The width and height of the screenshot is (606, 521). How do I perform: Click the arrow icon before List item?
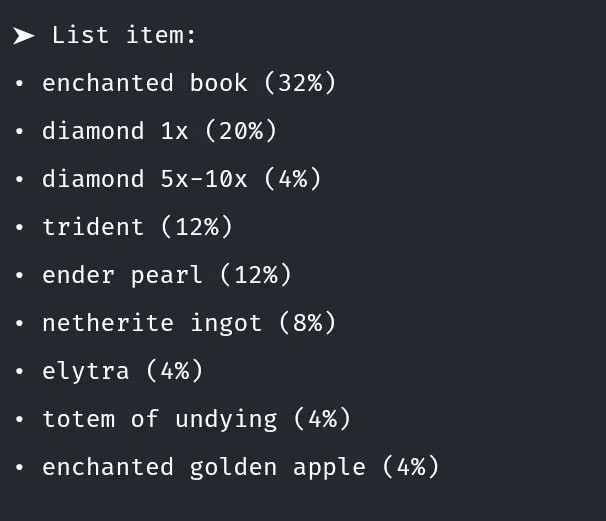point(24,36)
